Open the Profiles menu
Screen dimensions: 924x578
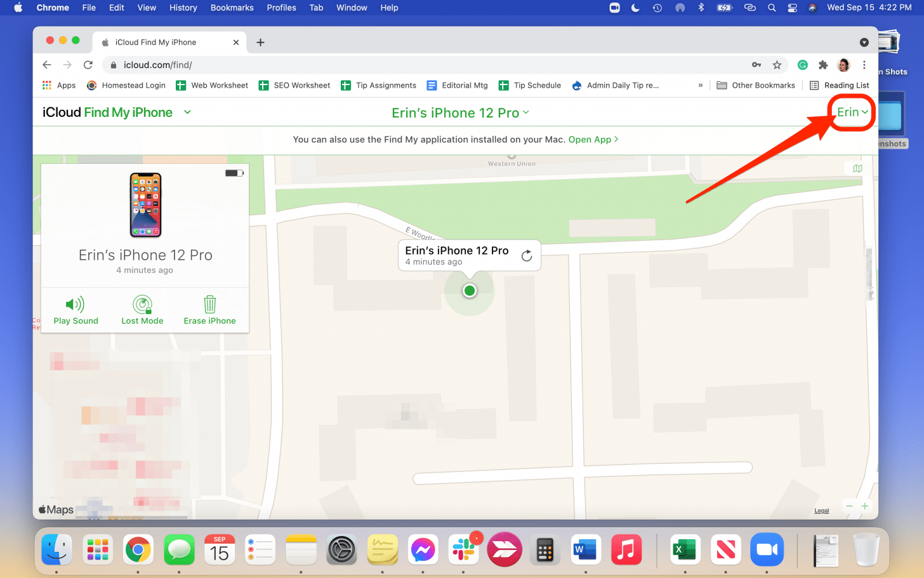pos(281,8)
